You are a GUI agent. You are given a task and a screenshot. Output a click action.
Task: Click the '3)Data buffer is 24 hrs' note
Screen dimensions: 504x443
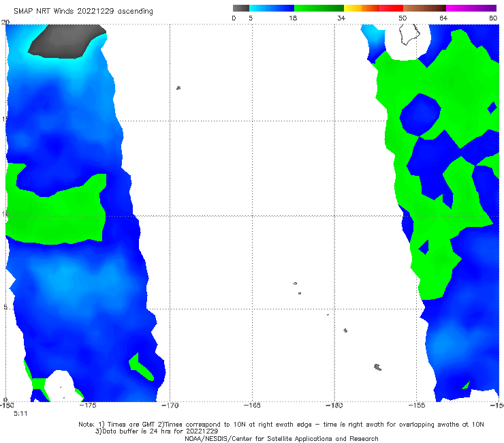coord(157,431)
